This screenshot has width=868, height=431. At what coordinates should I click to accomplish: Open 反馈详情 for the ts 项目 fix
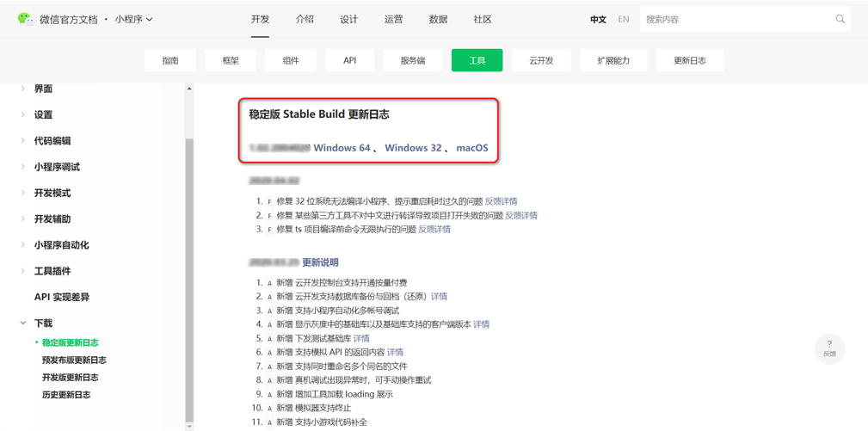click(434, 229)
